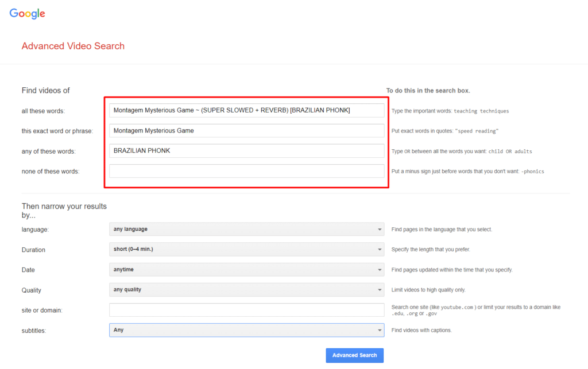Open the subtitles dropdown set to Any

click(247, 330)
